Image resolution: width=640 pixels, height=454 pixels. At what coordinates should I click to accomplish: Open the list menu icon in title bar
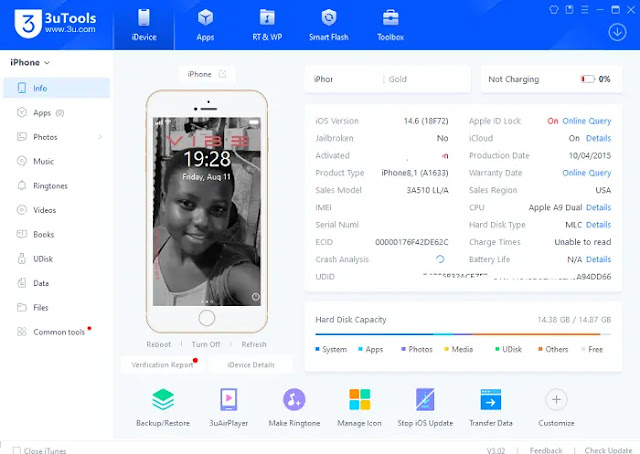coord(584,9)
